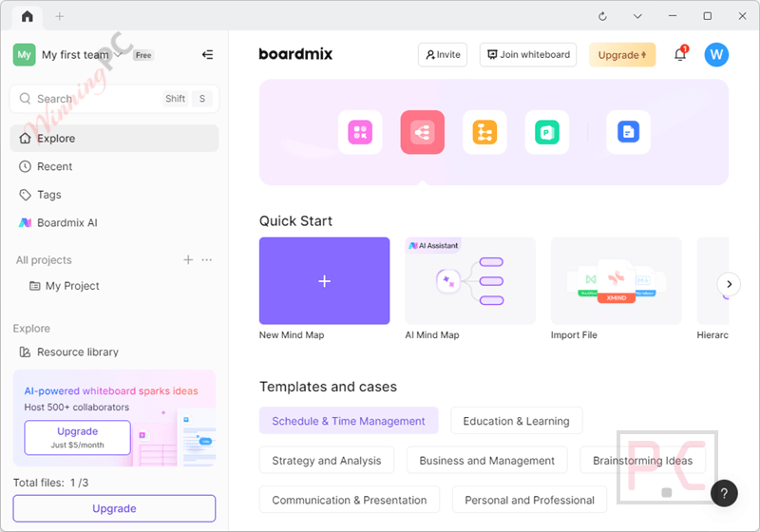The image size is (760, 532).
Task: Click the My team avatar
Action: pos(25,55)
